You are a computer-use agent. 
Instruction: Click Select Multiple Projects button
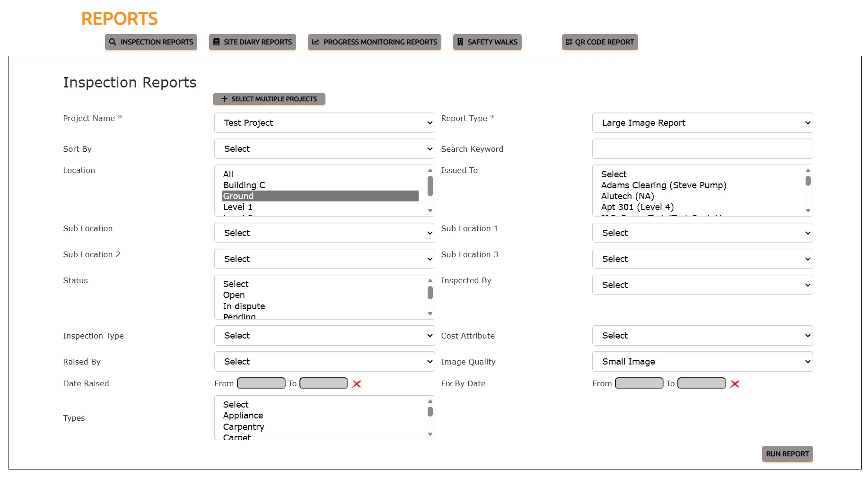pyautogui.click(x=269, y=99)
